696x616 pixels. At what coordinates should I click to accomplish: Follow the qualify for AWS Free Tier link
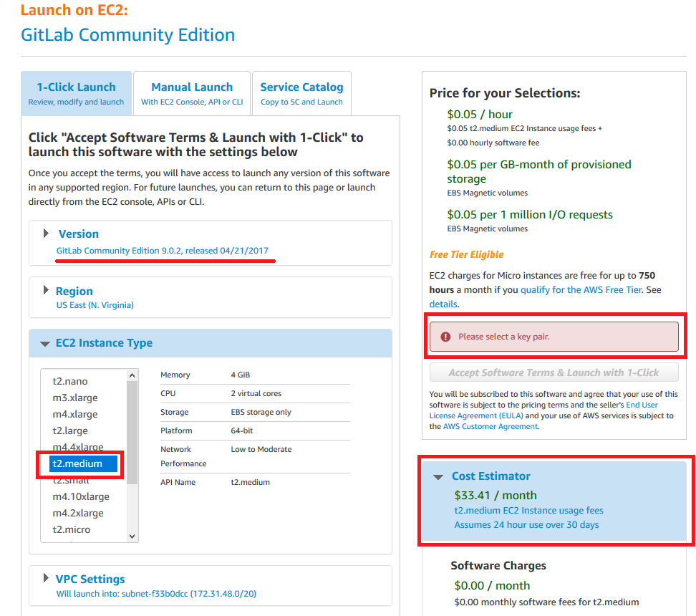coord(581,290)
